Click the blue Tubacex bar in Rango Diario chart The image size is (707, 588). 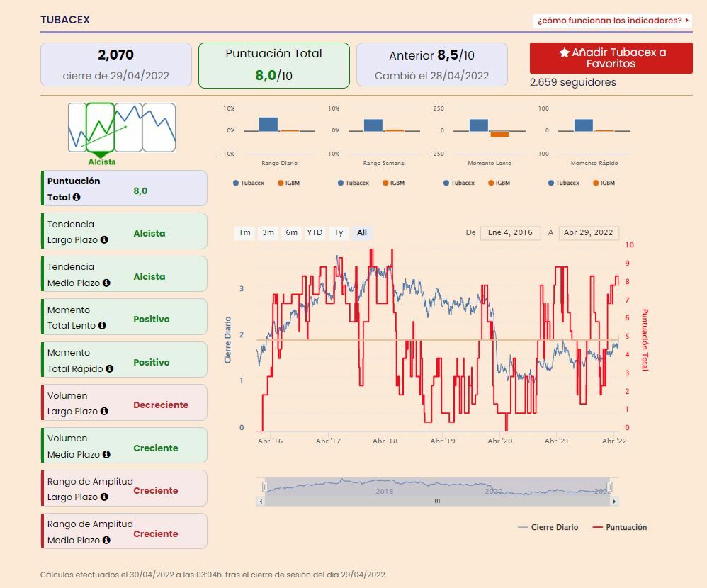click(268, 125)
